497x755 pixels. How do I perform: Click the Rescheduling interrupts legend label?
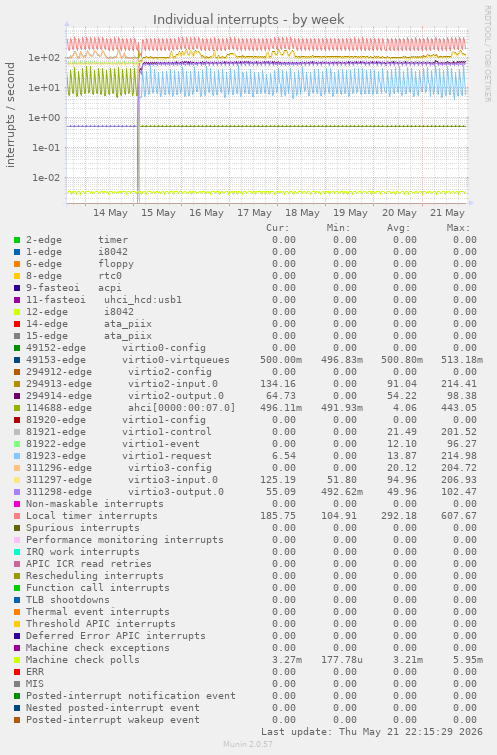[94, 576]
